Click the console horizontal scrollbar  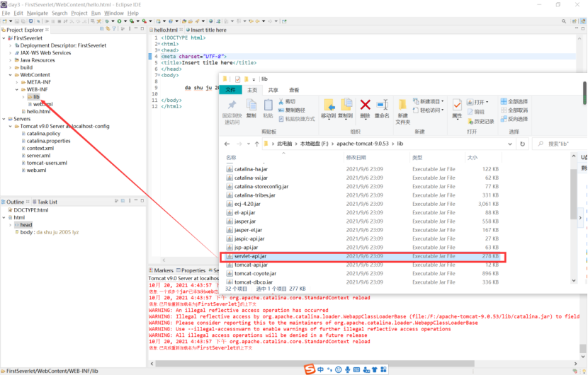pos(315,364)
